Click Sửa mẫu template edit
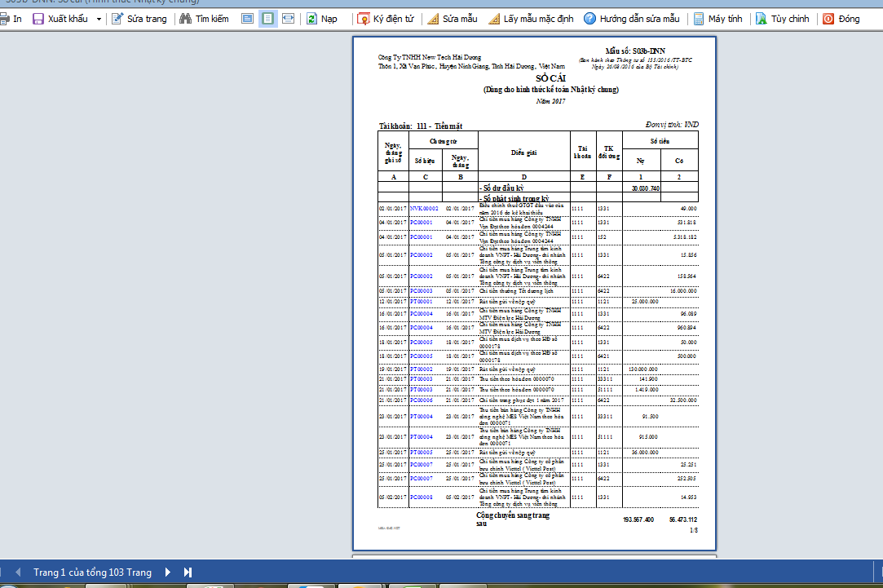Viewport: 883px width, 588px height. 453,19
